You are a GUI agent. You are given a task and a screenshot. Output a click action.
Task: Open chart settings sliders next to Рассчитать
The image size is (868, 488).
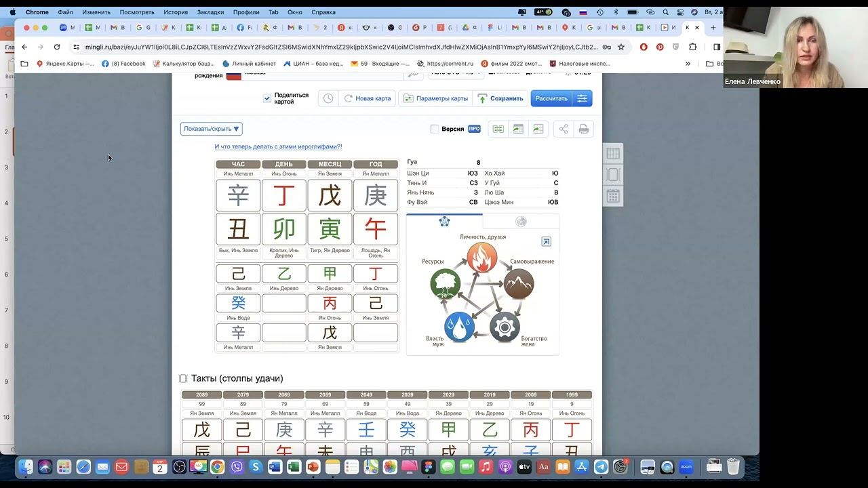(x=582, y=98)
